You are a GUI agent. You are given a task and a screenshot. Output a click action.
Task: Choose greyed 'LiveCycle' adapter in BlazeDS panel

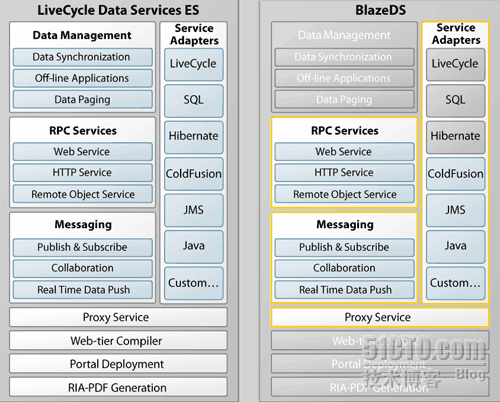456,64
